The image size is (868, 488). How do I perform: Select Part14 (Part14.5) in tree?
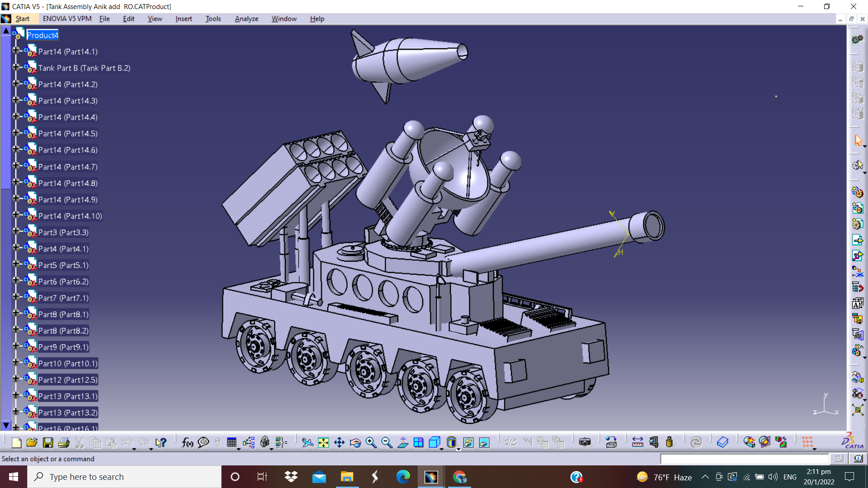point(68,134)
